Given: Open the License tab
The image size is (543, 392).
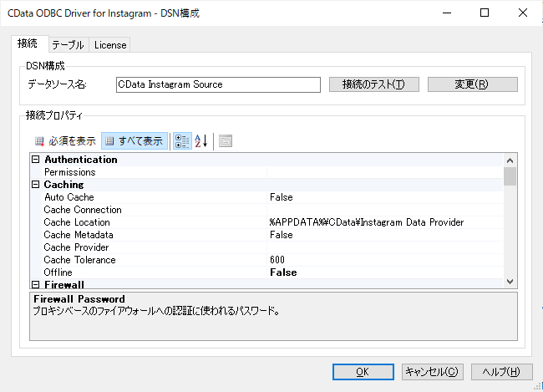Looking at the screenshot, I should (x=109, y=45).
